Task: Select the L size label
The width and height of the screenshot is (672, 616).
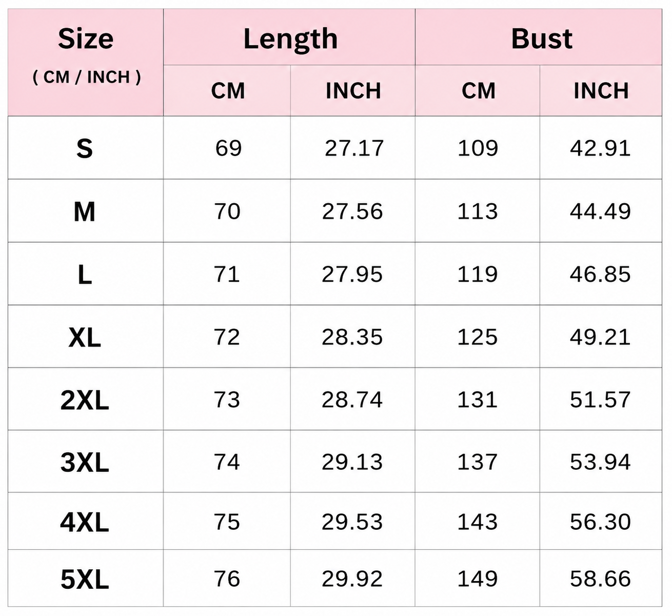Action: click(85, 274)
